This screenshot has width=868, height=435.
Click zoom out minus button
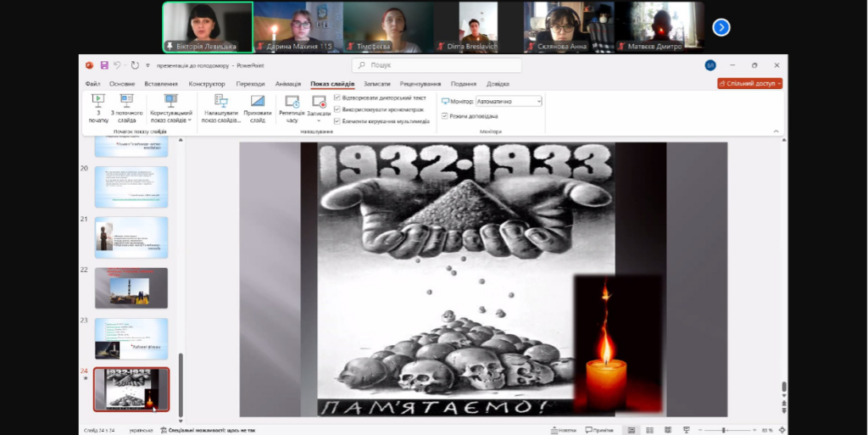tap(700, 430)
